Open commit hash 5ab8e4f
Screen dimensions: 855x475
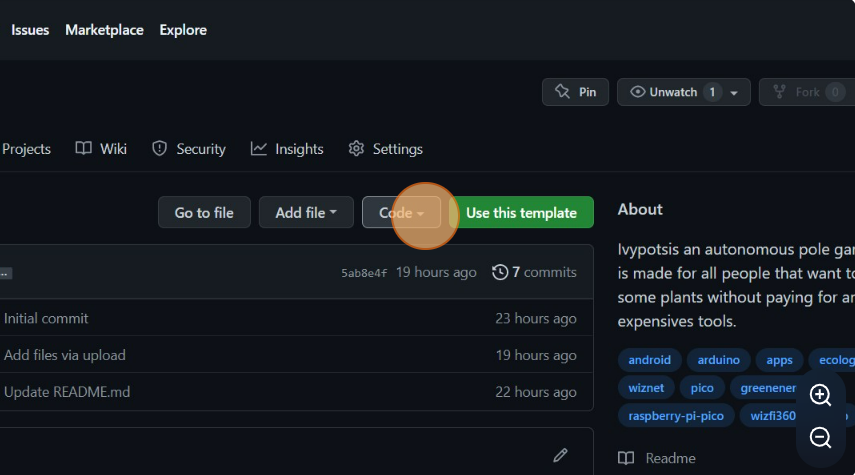[x=364, y=273]
